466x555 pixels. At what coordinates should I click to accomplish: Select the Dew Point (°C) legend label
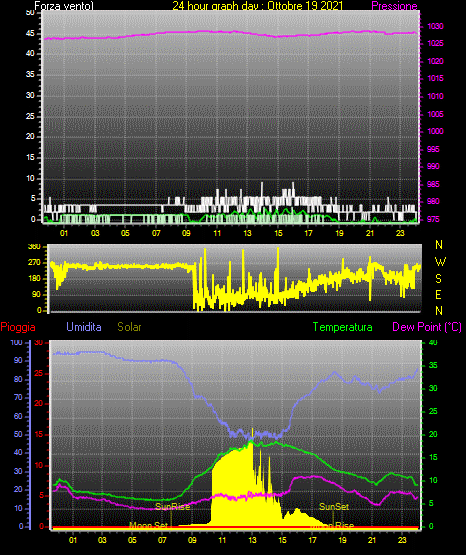point(427,327)
